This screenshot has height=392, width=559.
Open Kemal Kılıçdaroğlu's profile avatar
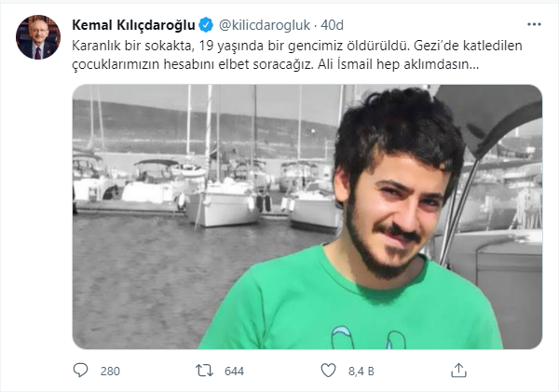(x=38, y=37)
